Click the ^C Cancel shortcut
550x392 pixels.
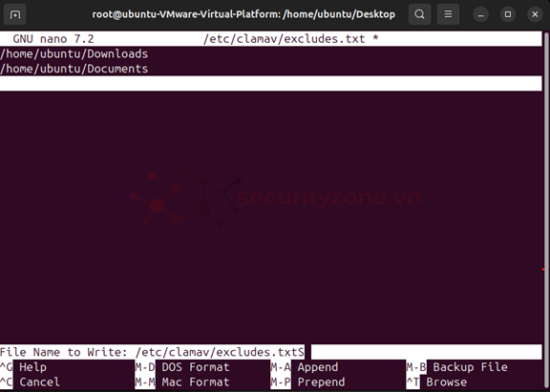31,382
